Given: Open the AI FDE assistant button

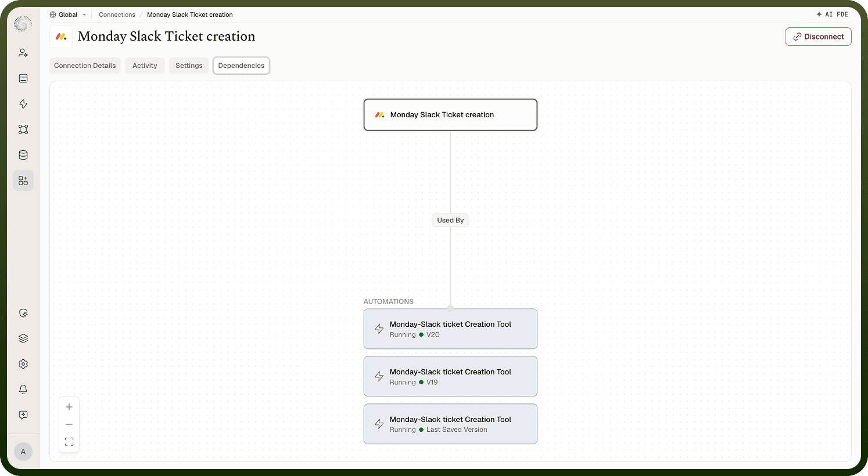Looking at the screenshot, I should (832, 15).
